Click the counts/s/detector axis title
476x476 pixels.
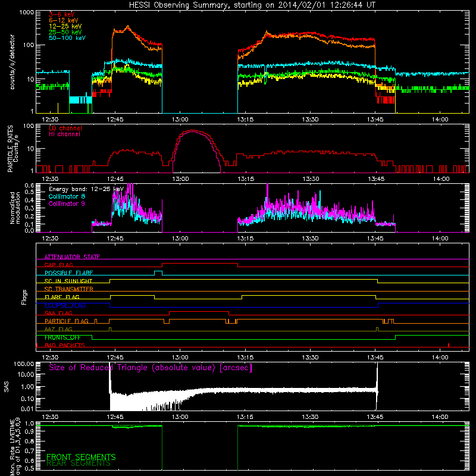coord(12,62)
